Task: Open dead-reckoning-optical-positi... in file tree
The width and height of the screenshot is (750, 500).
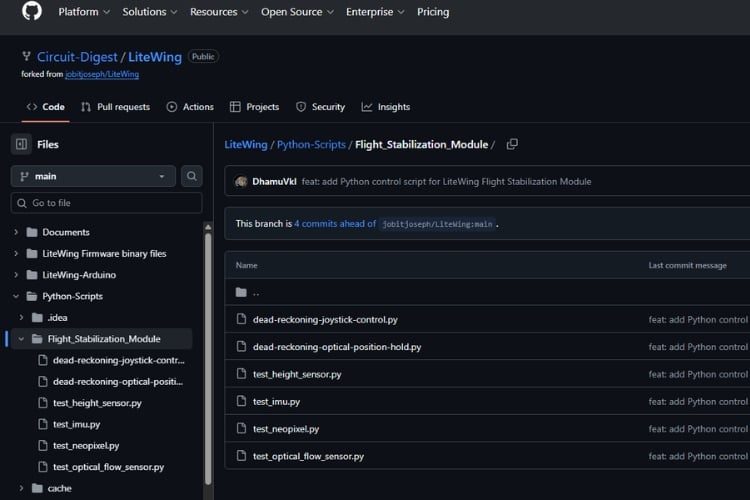Action: coord(118,381)
